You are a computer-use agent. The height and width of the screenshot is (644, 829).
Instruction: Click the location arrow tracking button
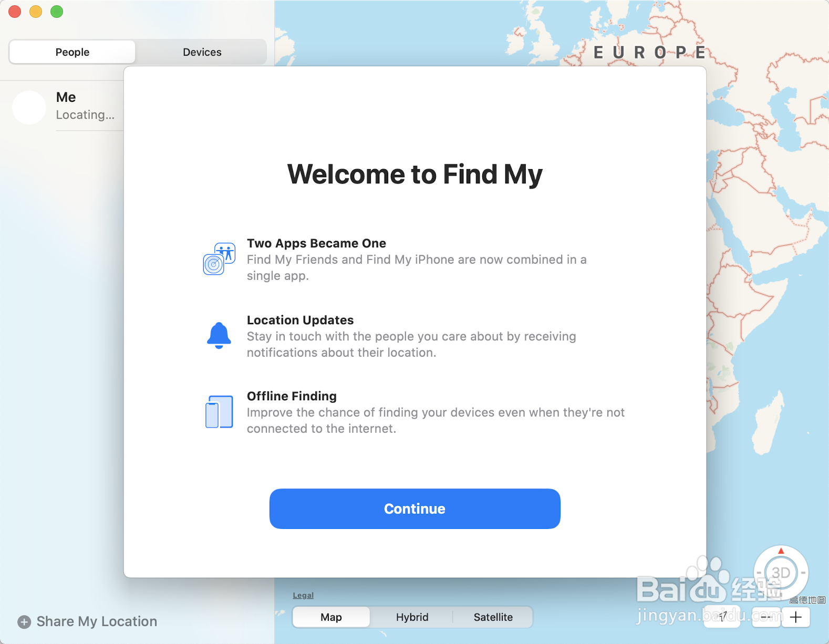(723, 617)
